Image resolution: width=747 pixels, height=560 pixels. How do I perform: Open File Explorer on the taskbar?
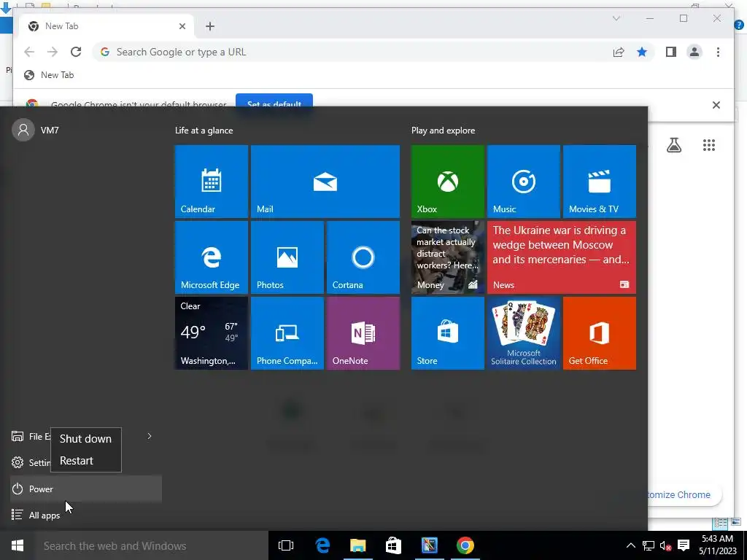pyautogui.click(x=357, y=545)
